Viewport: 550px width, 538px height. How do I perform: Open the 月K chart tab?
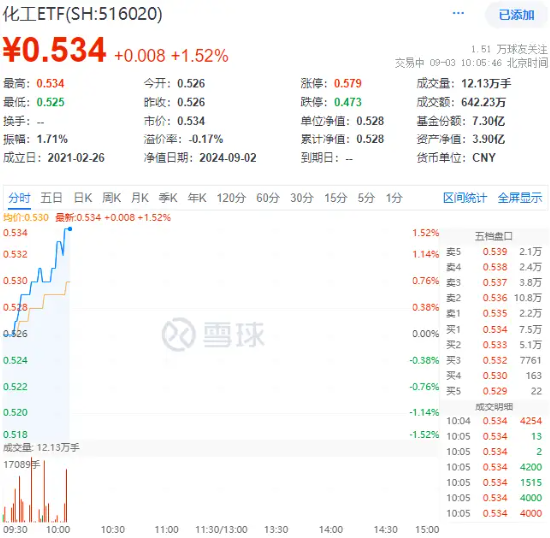pyautogui.click(x=140, y=198)
